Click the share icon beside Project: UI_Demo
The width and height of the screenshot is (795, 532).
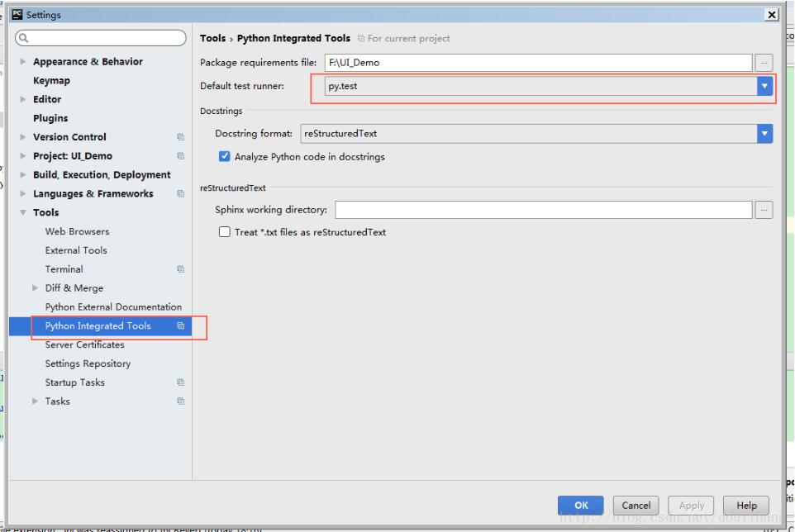180,155
